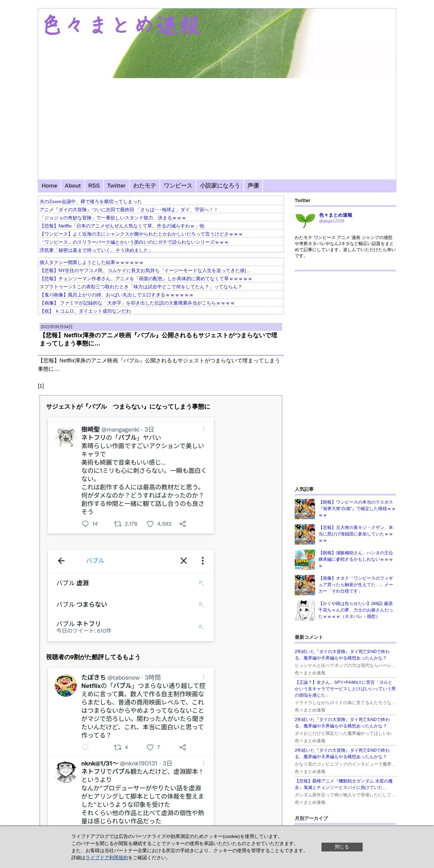This screenshot has height=868, width=434.
Task: Click the green sprout Twitter profile icon
Action: (305, 220)
